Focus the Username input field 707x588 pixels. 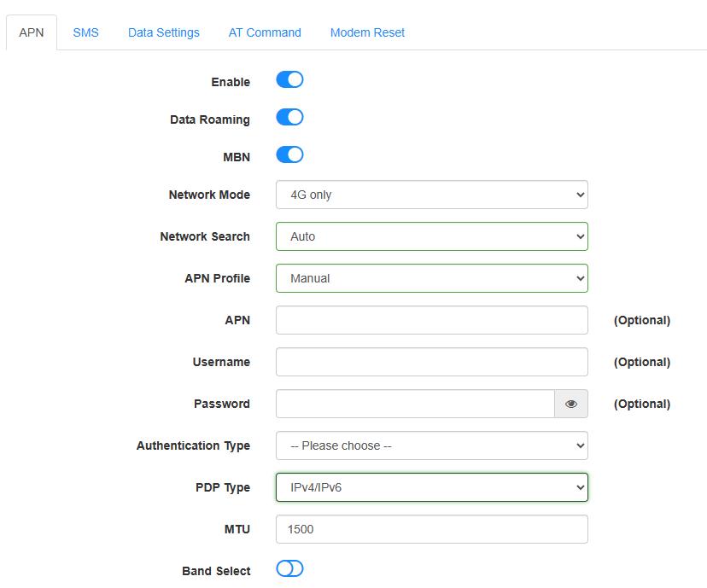point(431,362)
